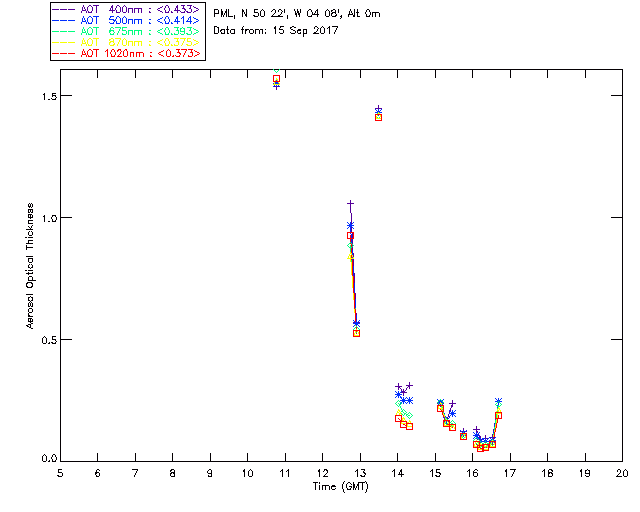Click the 'Aerosol Optical Thickness' axis label

point(30,266)
